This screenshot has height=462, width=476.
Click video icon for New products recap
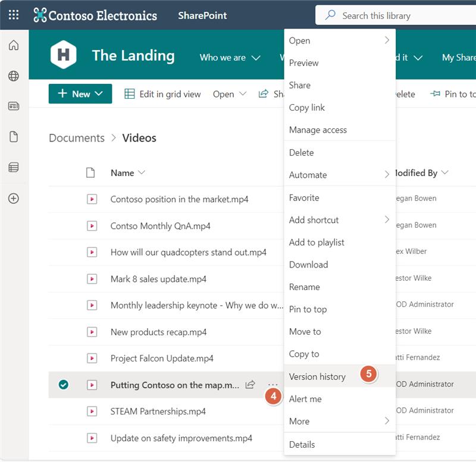click(x=92, y=332)
